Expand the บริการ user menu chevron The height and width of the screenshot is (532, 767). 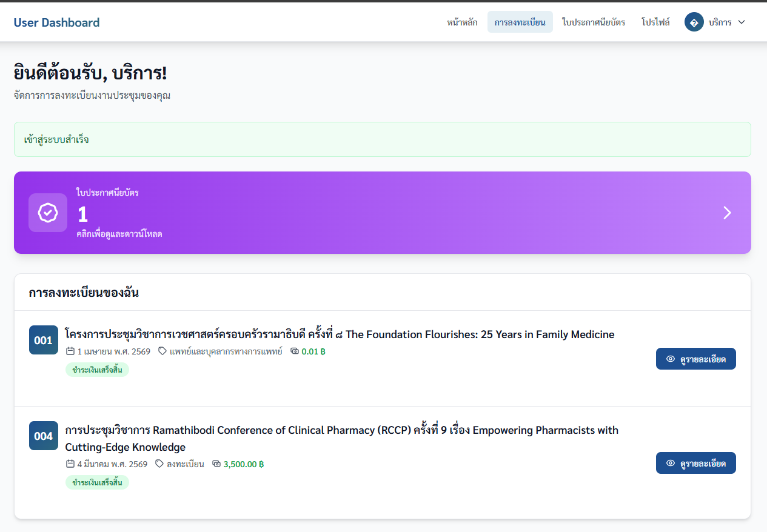pyautogui.click(x=741, y=22)
